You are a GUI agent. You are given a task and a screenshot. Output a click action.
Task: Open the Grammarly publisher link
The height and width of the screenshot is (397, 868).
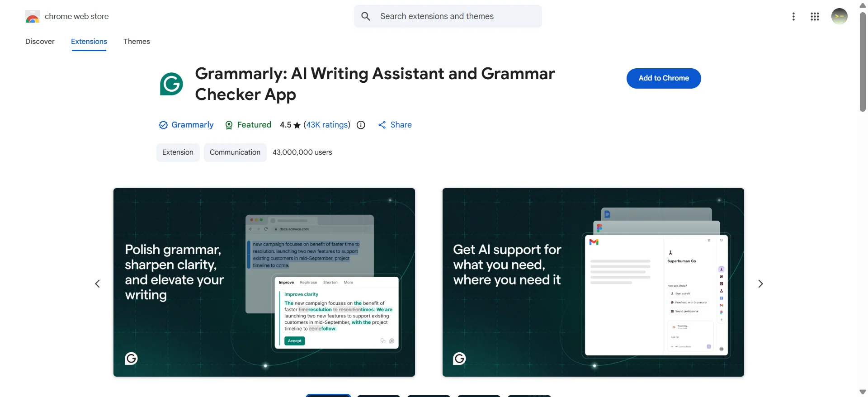193,125
